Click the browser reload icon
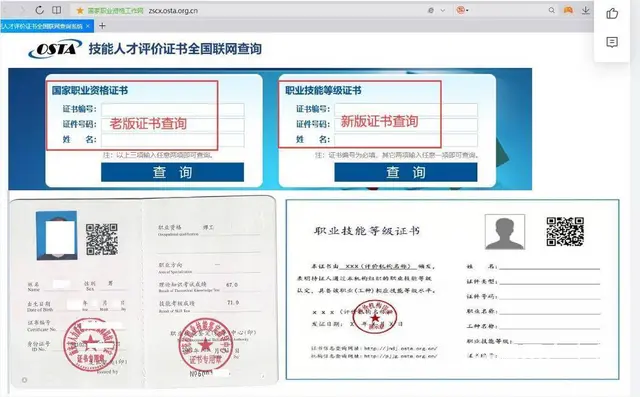640x397 pixels. (x=39, y=10)
